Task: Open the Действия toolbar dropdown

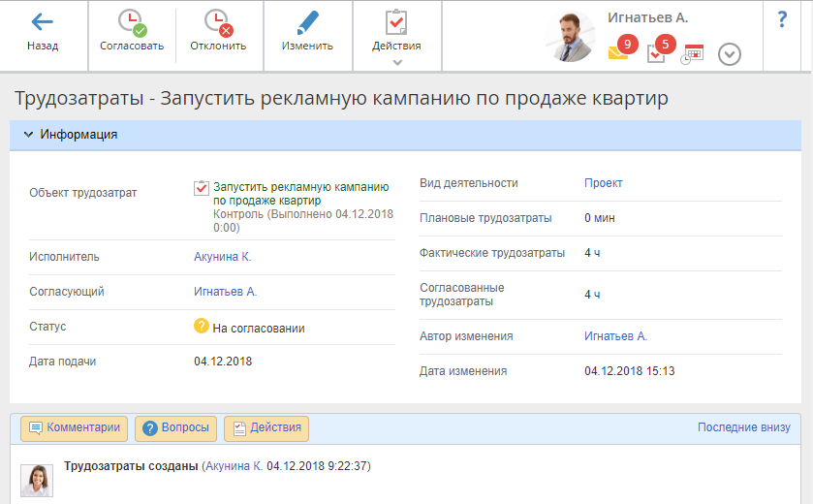Action: [396, 35]
